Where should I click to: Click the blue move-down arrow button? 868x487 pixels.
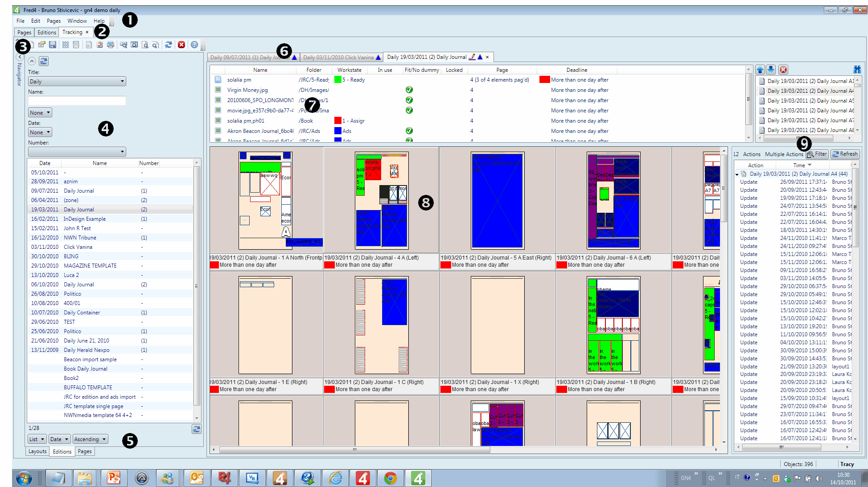click(x=771, y=70)
